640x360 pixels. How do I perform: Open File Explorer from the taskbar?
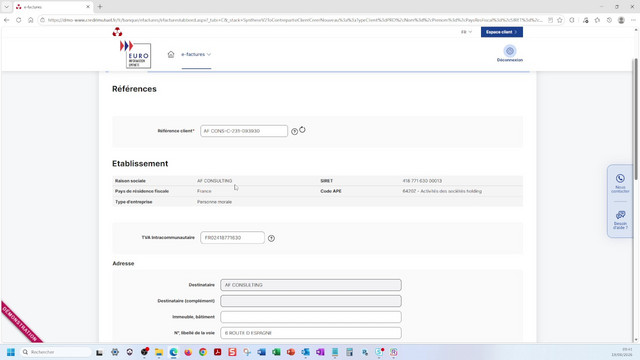click(x=159, y=352)
